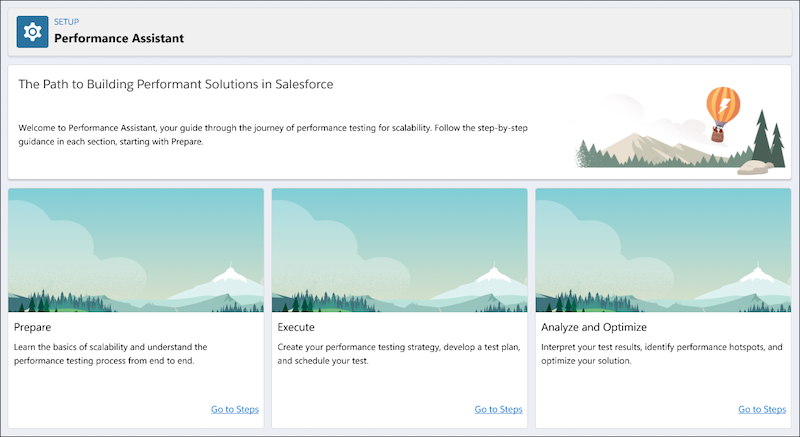Image resolution: width=800 pixels, height=437 pixels.
Task: Follow Go to Steps for Analyze and Optimize
Action: click(762, 409)
